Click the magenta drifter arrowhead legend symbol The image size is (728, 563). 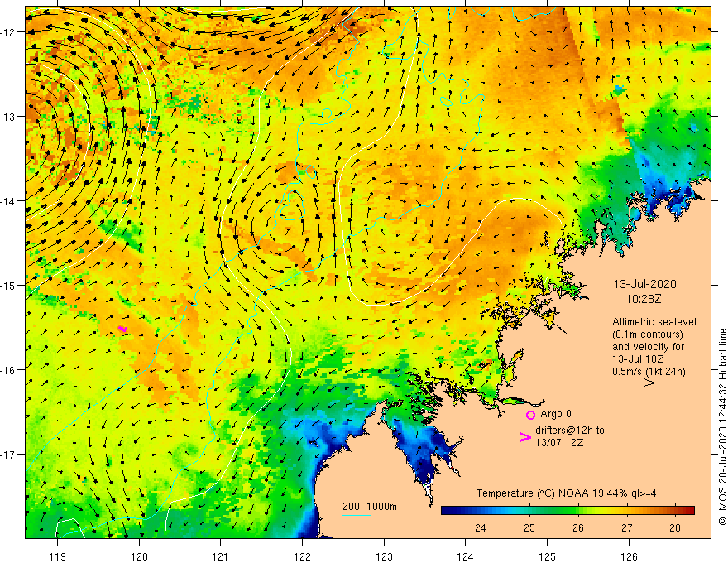pyautogui.click(x=524, y=437)
